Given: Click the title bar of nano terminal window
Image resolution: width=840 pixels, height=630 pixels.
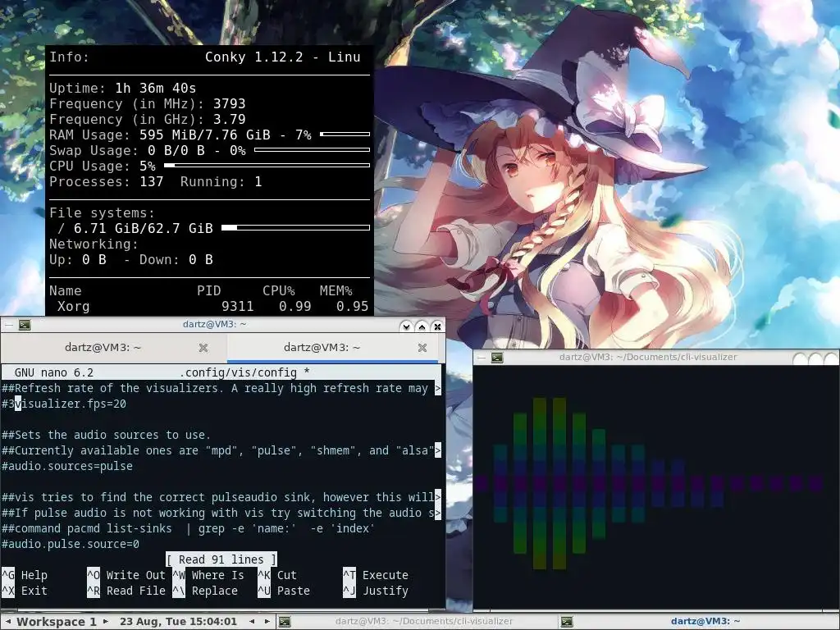Looking at the screenshot, I should pyautogui.click(x=214, y=324).
